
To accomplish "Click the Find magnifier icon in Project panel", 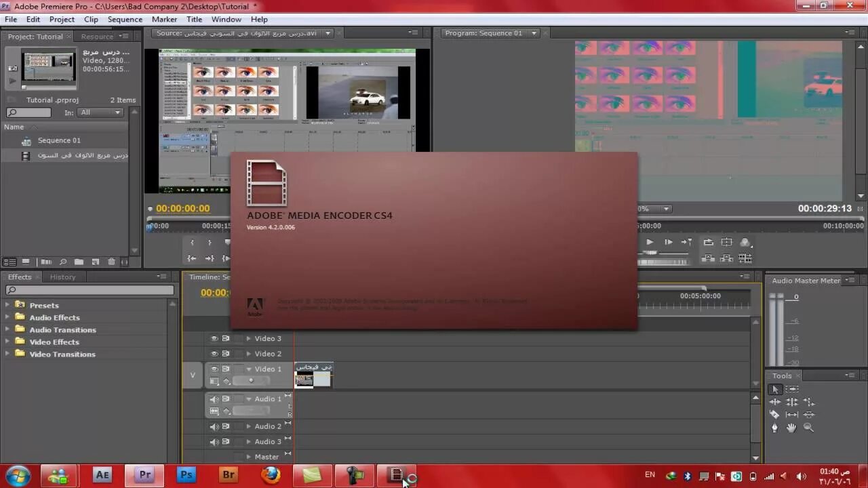I will point(63,262).
